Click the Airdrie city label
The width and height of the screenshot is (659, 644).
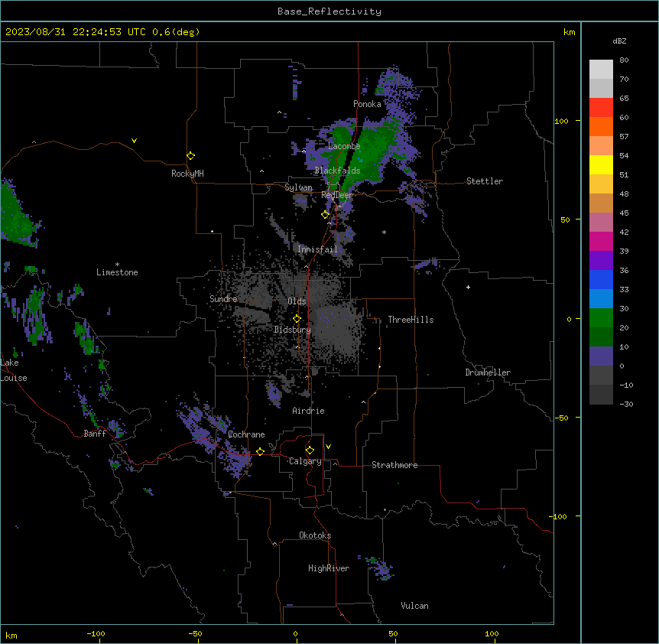point(309,411)
